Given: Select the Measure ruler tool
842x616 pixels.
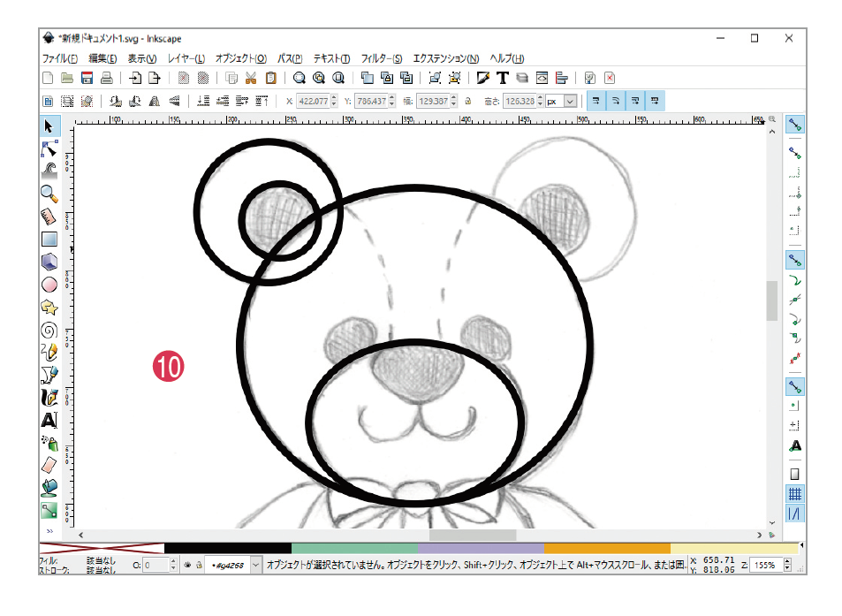Looking at the screenshot, I should point(49,217).
